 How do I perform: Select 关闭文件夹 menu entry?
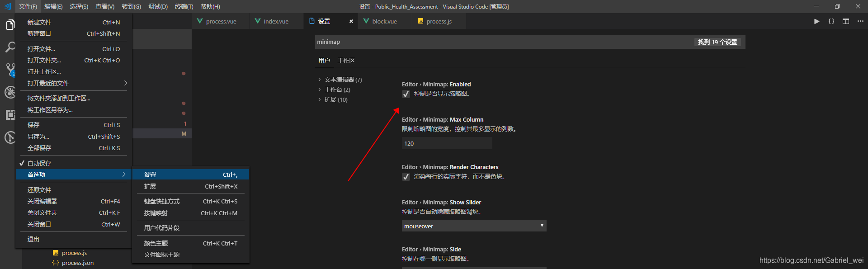(73, 212)
